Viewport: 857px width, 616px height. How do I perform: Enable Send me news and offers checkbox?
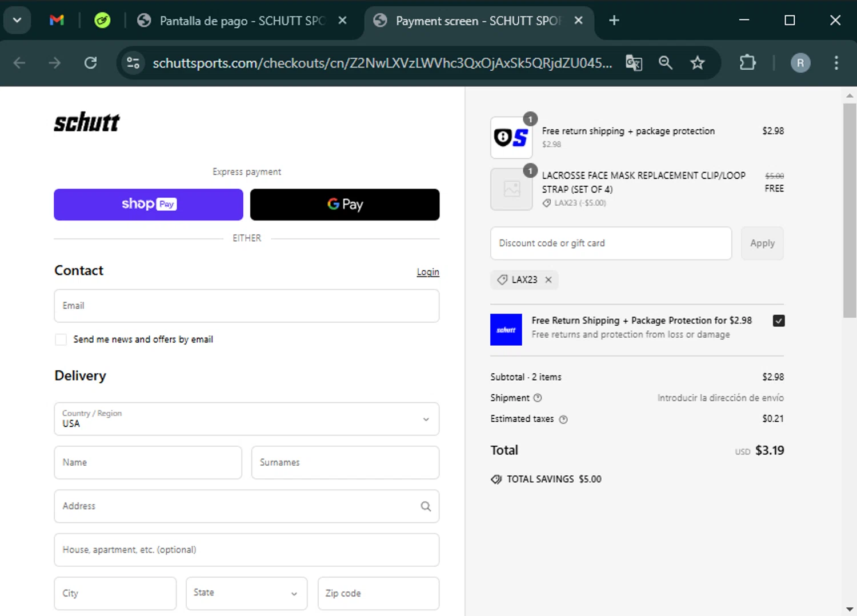pos(61,339)
